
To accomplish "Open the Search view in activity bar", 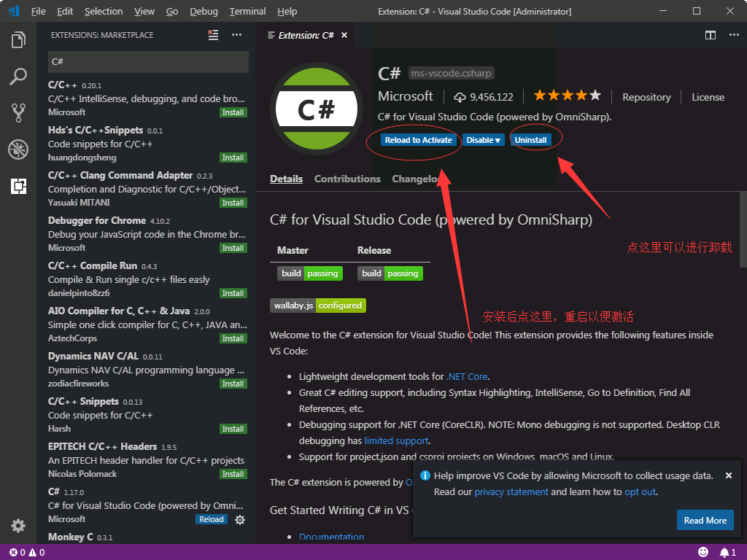I will pos(18,76).
